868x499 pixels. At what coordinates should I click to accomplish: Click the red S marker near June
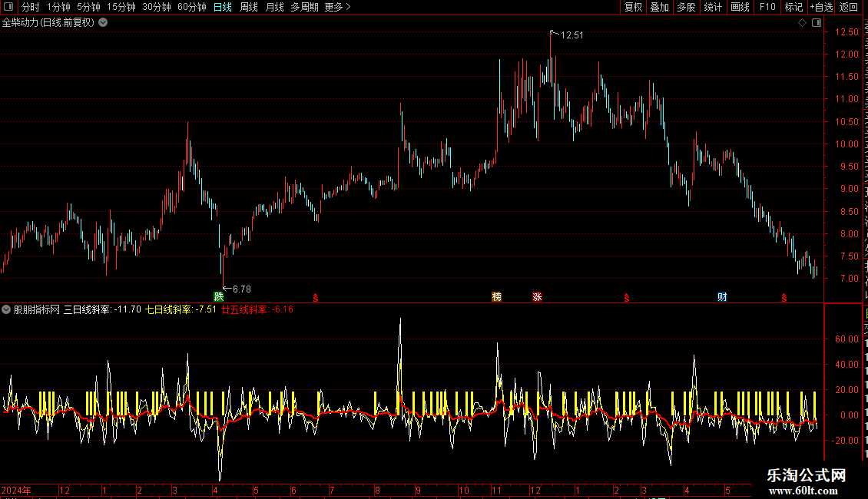(316, 298)
